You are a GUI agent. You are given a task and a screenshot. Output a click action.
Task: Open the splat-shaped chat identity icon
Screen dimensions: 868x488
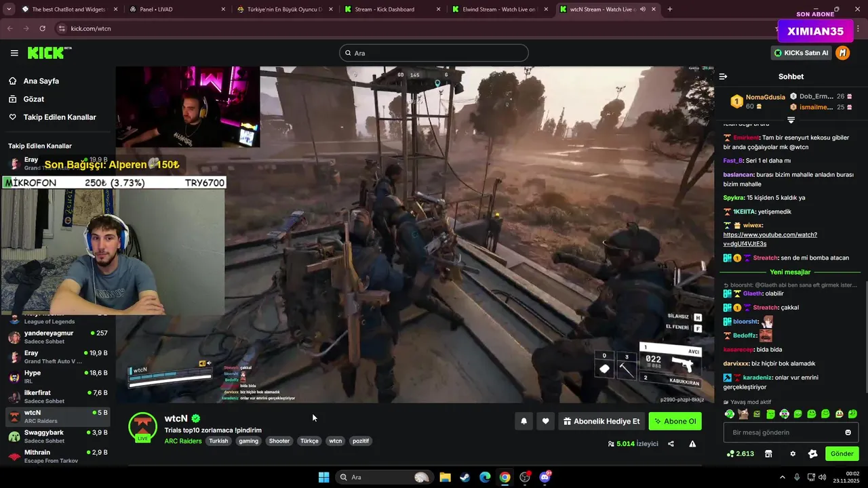click(812, 453)
